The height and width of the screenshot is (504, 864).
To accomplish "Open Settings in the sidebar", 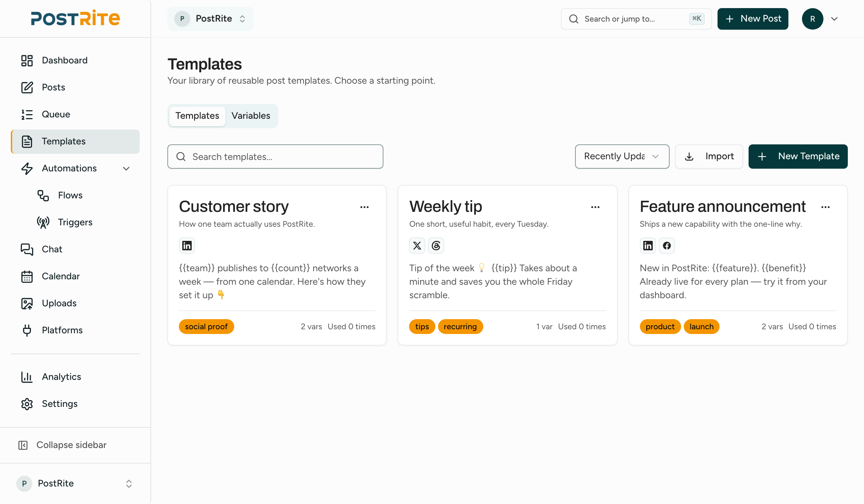I will coord(75,404).
